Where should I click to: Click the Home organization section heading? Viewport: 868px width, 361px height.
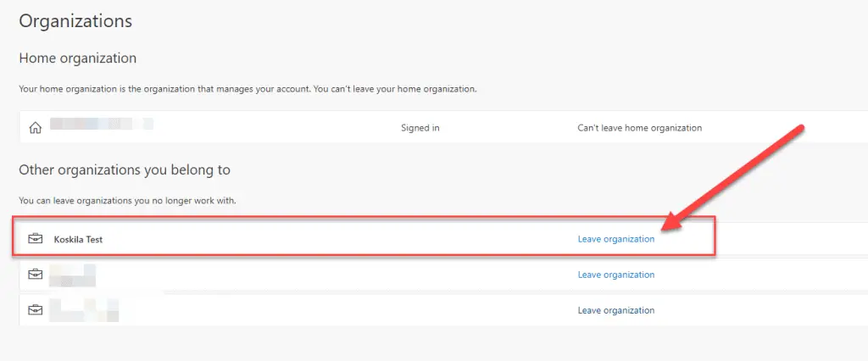[x=77, y=58]
